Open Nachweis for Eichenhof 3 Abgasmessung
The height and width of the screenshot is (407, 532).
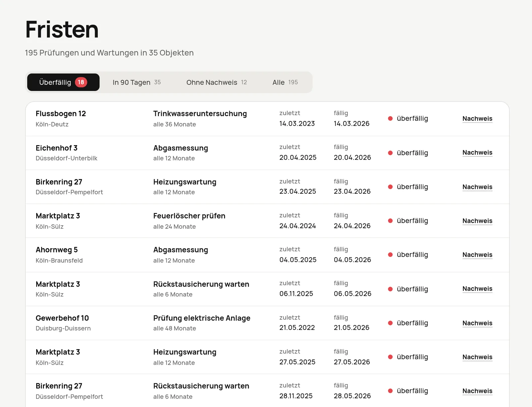pyautogui.click(x=477, y=152)
